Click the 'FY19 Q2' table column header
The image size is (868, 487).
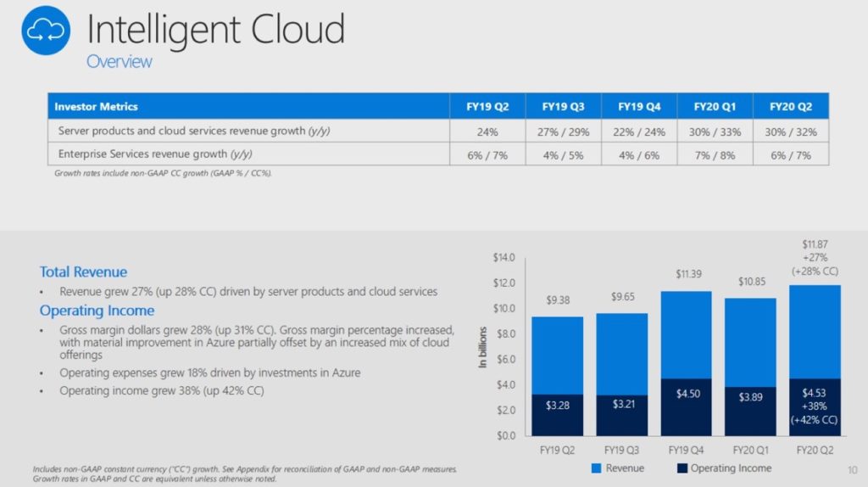[x=487, y=106]
